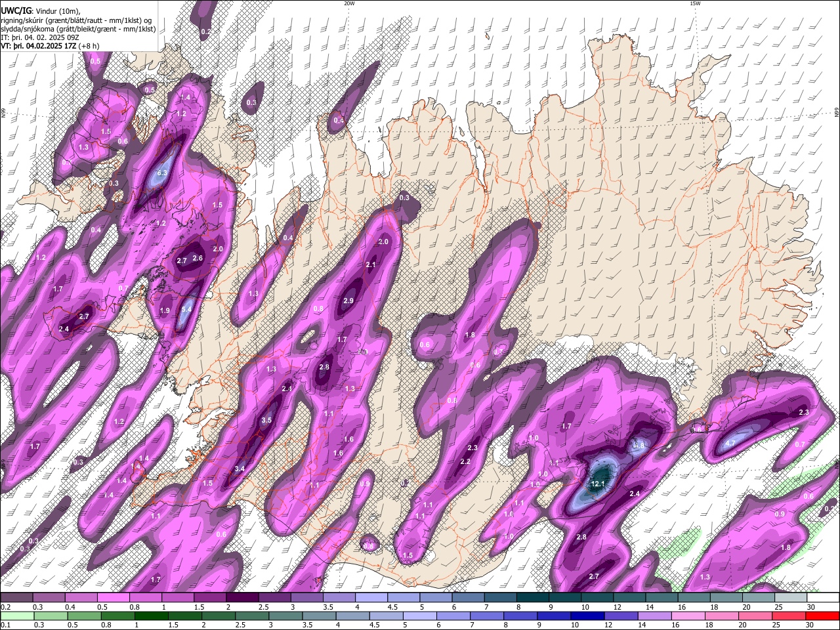
Task: Click the 20W longitude label
Action: pyautogui.click(x=349, y=3)
